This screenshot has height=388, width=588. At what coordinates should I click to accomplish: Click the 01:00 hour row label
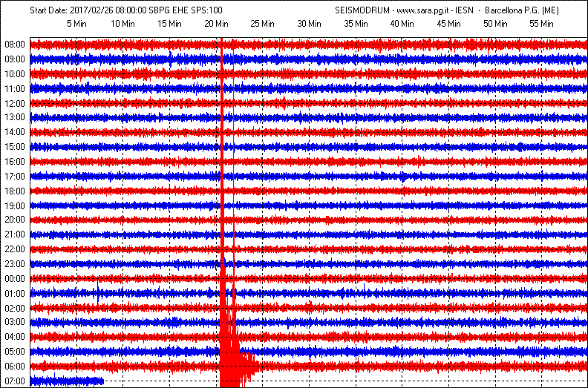(x=15, y=294)
